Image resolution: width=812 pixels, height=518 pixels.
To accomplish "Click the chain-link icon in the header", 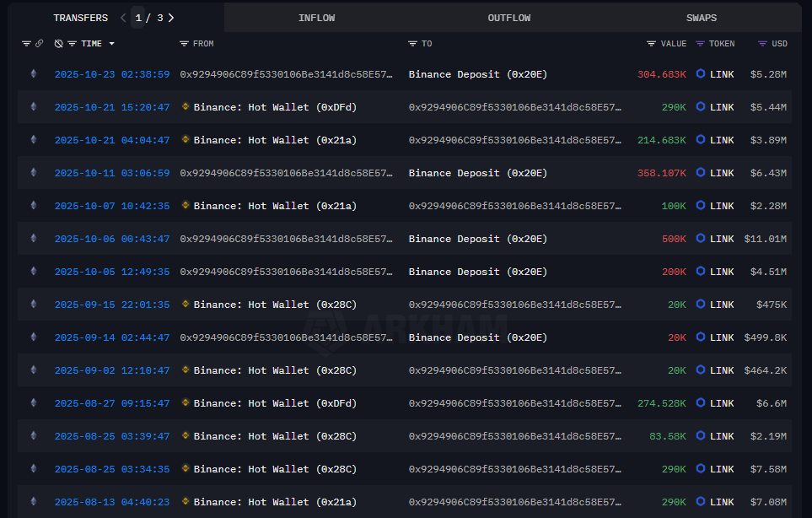I will [x=39, y=44].
